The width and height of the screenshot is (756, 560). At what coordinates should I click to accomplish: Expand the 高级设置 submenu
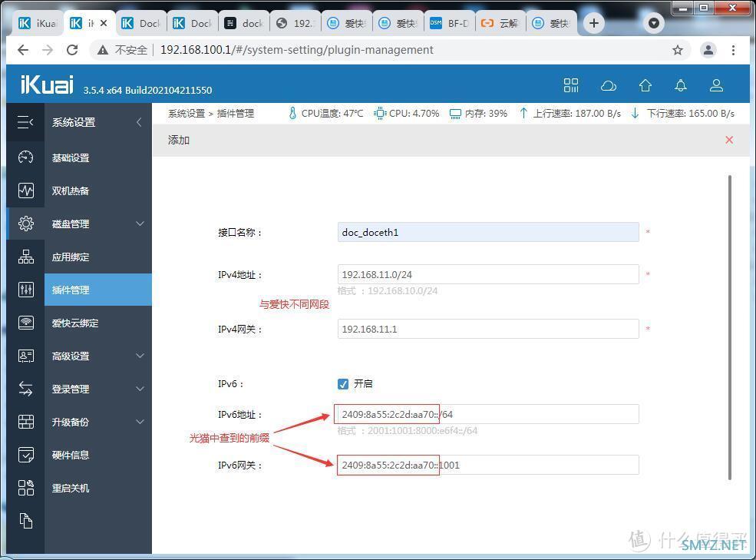point(140,356)
